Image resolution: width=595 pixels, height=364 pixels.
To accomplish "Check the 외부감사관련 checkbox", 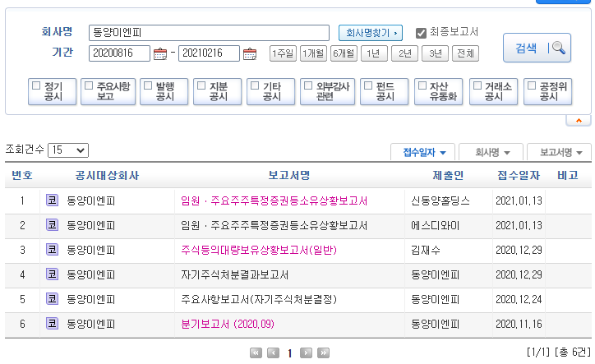I will click(308, 85).
